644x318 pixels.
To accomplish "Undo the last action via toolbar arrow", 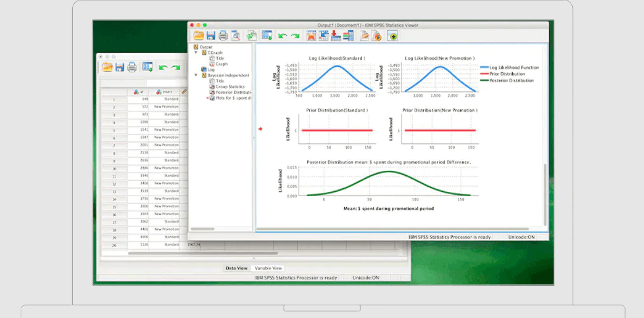I will coord(282,35).
